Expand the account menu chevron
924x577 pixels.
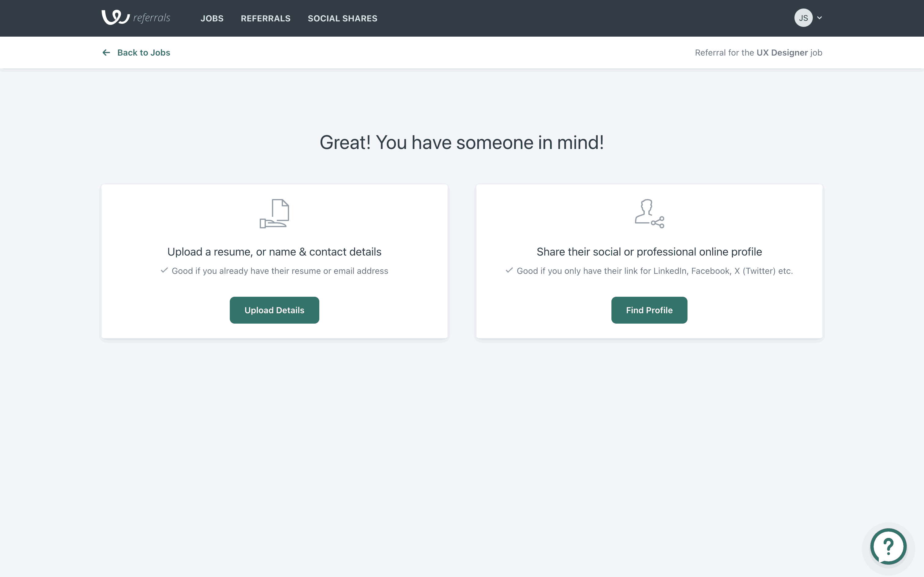(820, 18)
